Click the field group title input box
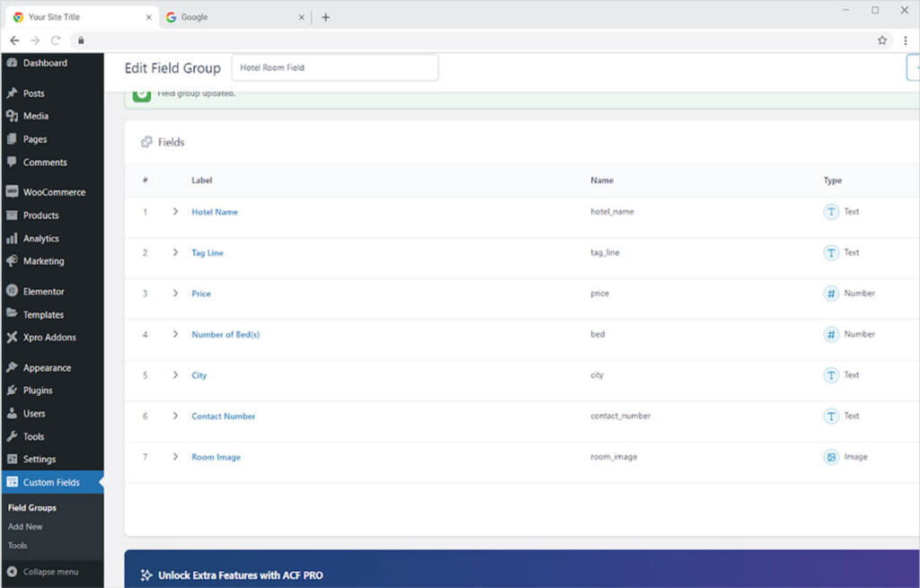 point(334,67)
